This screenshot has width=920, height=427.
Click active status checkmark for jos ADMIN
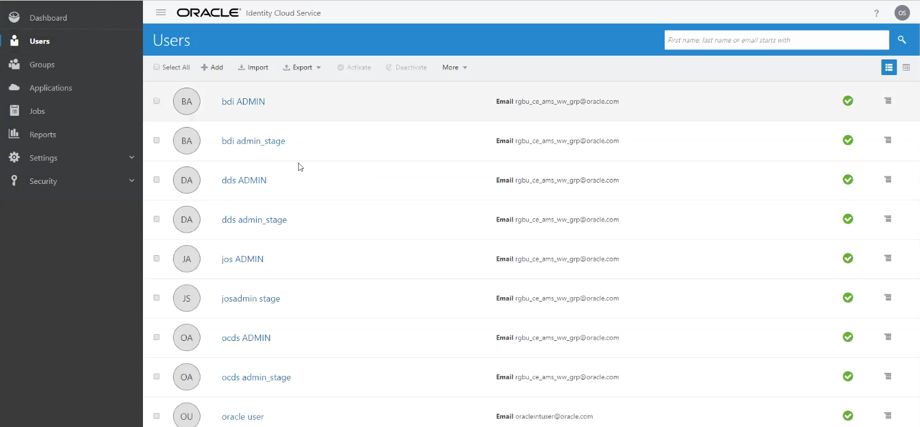point(848,258)
